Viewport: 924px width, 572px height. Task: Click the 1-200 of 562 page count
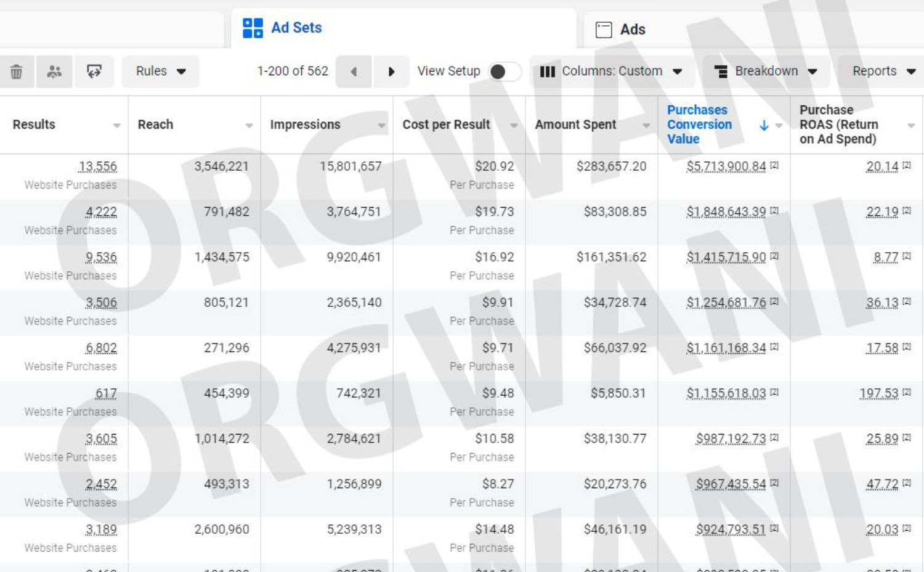click(x=293, y=71)
